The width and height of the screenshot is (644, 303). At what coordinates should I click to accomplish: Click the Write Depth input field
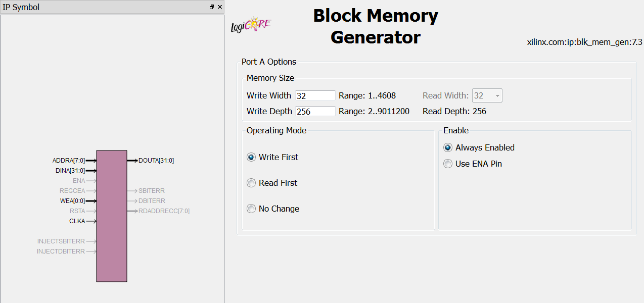click(x=315, y=111)
